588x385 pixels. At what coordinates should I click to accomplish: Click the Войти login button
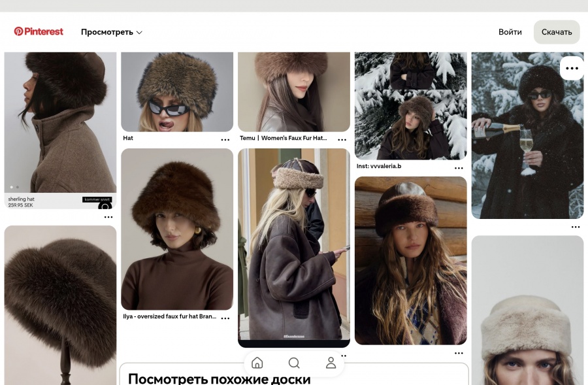coord(510,32)
